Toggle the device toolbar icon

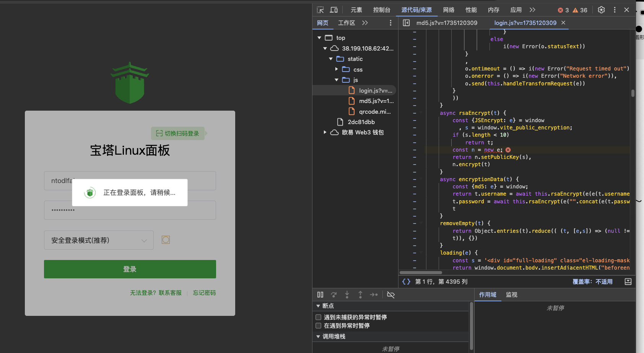point(334,10)
